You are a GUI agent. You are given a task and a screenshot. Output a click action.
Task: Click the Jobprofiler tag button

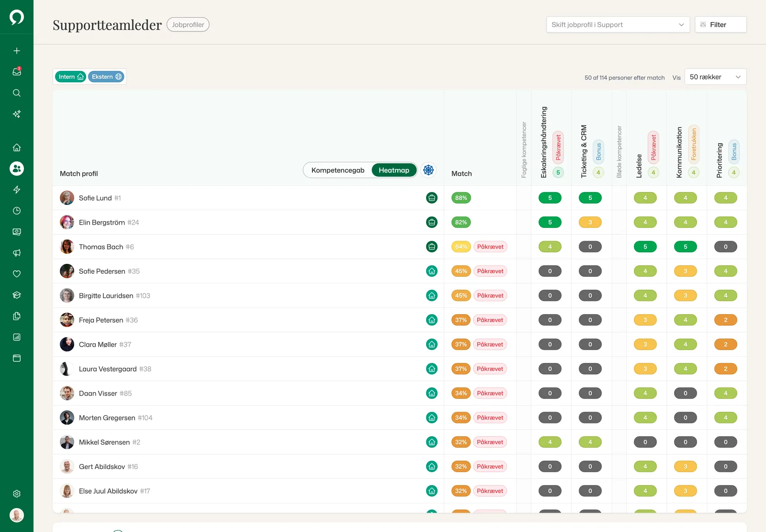click(x=188, y=24)
